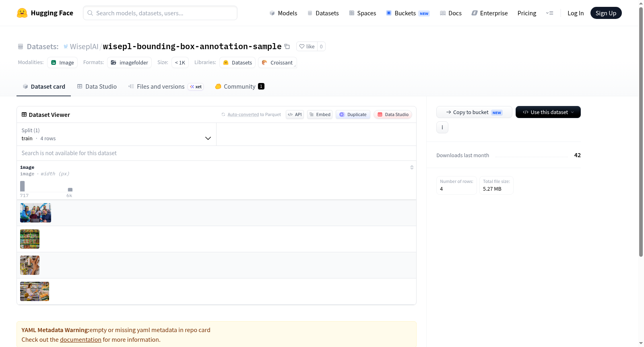Click the Downloads last month value 42

point(577,155)
